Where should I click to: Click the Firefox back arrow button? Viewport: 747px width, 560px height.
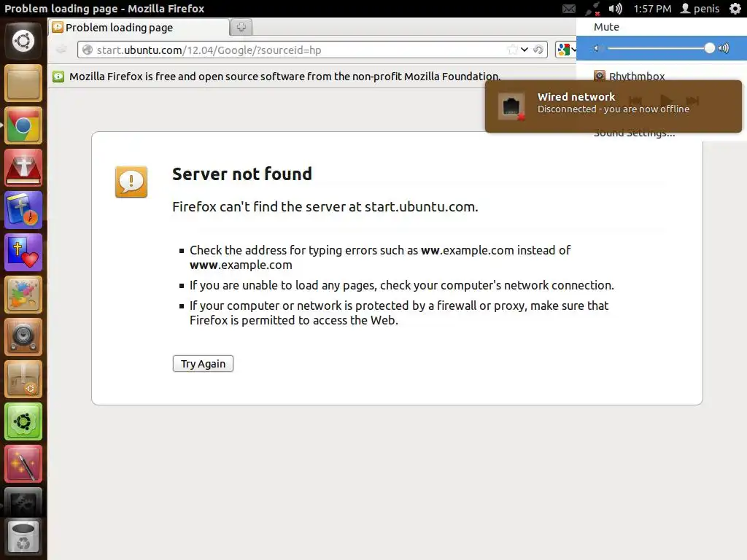click(x=61, y=50)
